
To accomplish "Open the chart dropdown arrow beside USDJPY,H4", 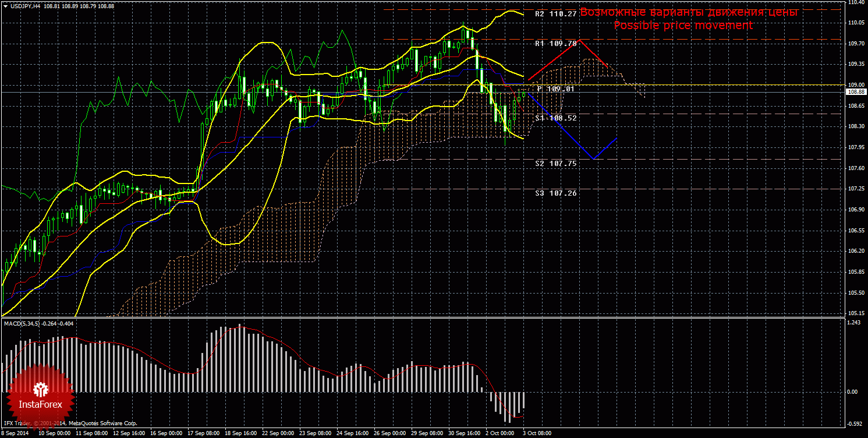I will pos(5,6).
